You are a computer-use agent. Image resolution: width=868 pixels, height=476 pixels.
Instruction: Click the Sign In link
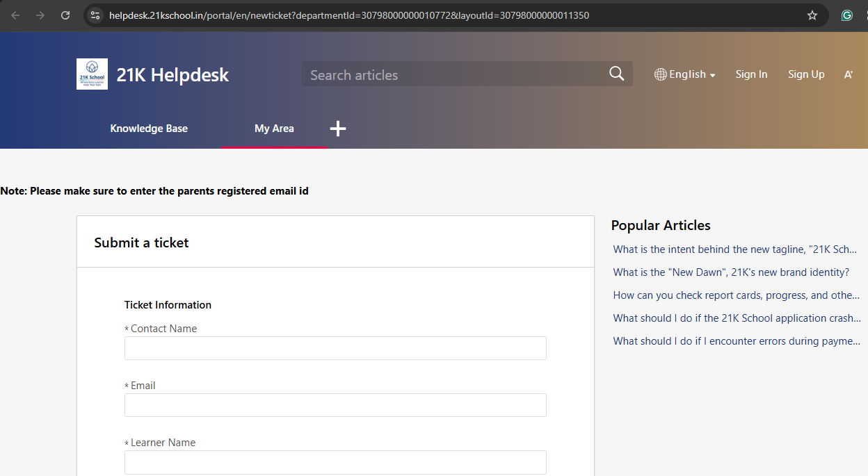751,74
